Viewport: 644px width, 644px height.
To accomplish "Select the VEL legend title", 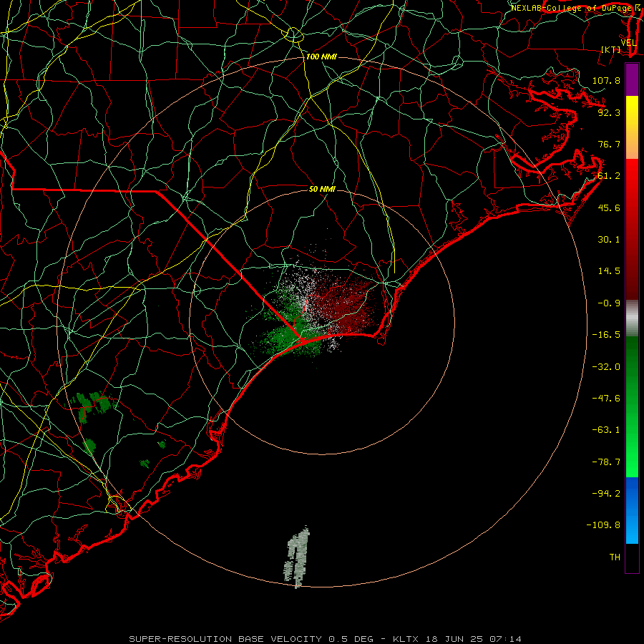I will [x=628, y=43].
